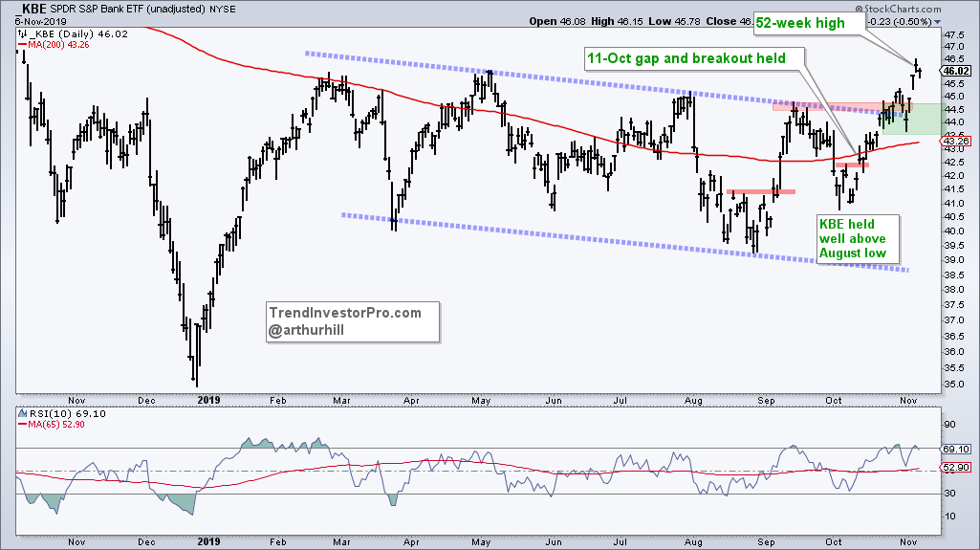
Task: Click the Close price label in header
Action: click(721, 21)
